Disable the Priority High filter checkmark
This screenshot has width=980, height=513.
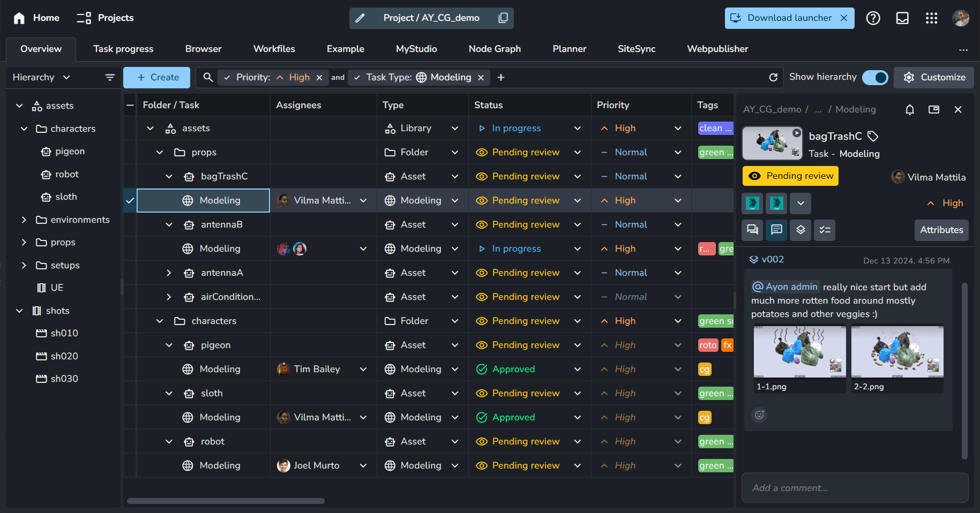(x=227, y=78)
